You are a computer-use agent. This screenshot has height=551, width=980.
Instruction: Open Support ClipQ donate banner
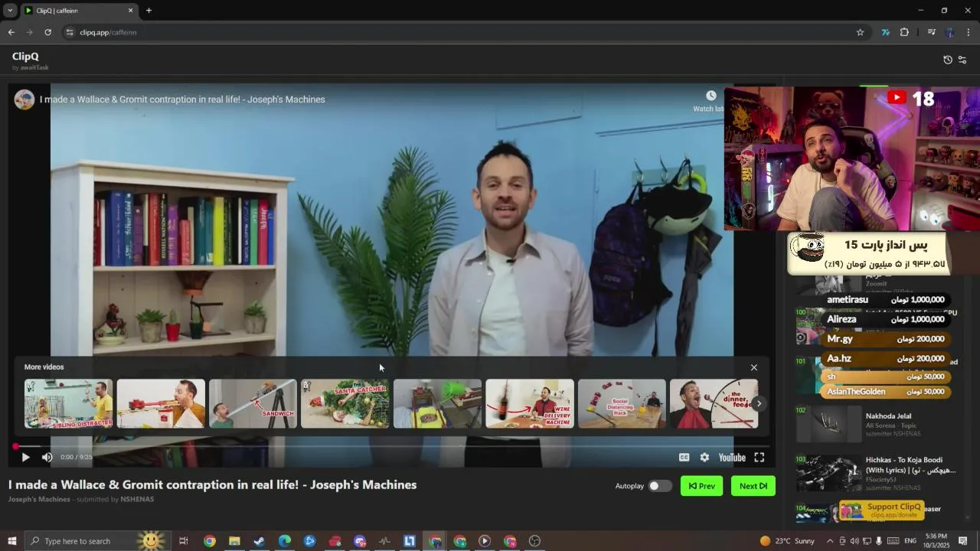pos(882,510)
